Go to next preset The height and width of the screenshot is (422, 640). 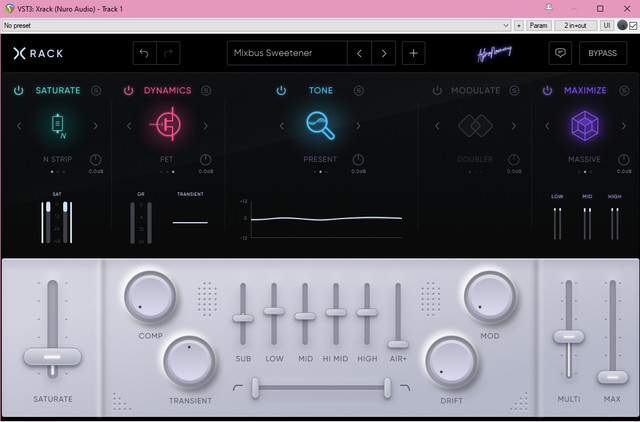click(x=384, y=53)
